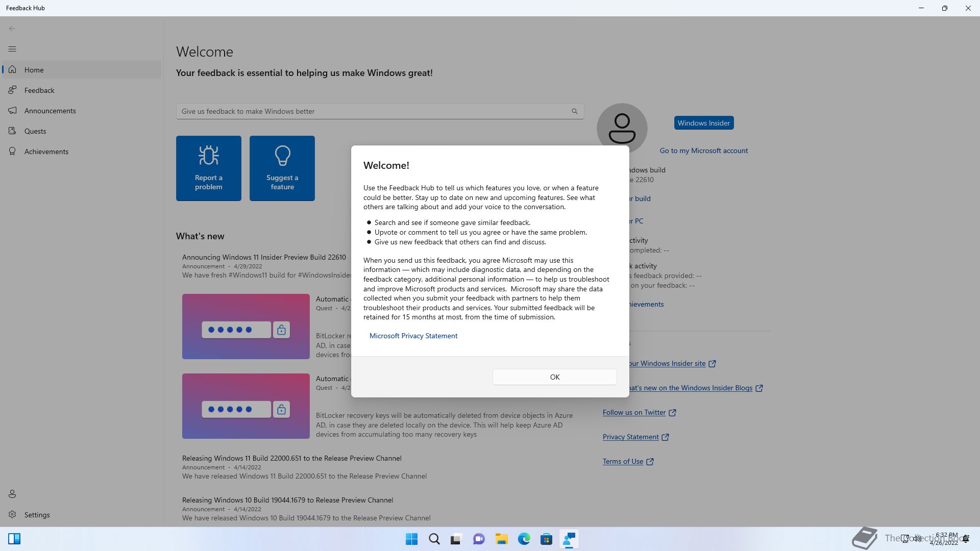Click the Settings gear icon
Image resolution: width=980 pixels, height=551 pixels.
12,514
